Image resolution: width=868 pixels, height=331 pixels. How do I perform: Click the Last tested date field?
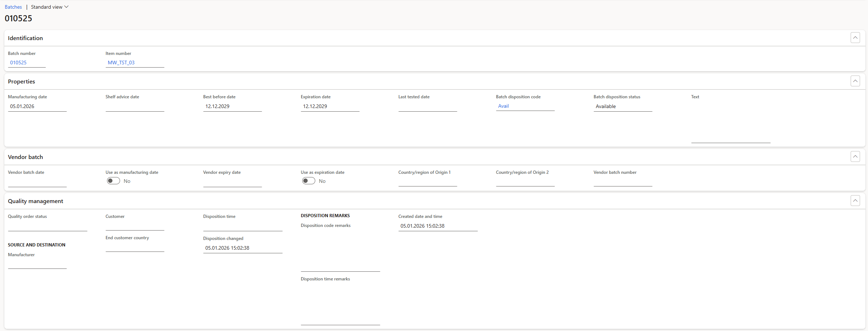coord(428,106)
